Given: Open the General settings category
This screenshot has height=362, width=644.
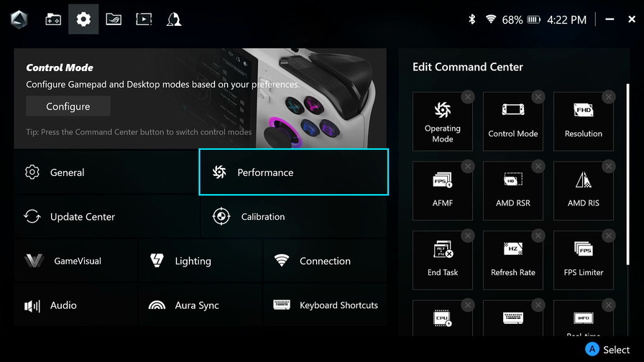Looking at the screenshot, I should coord(106,172).
